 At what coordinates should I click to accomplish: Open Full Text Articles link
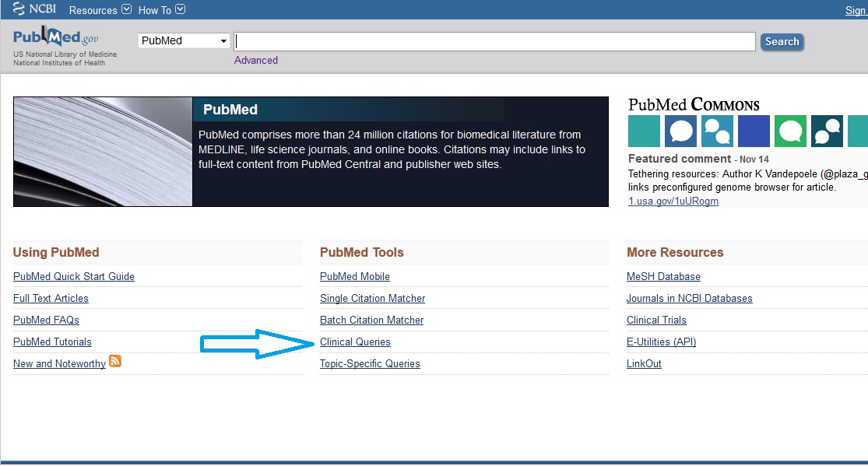(51, 298)
